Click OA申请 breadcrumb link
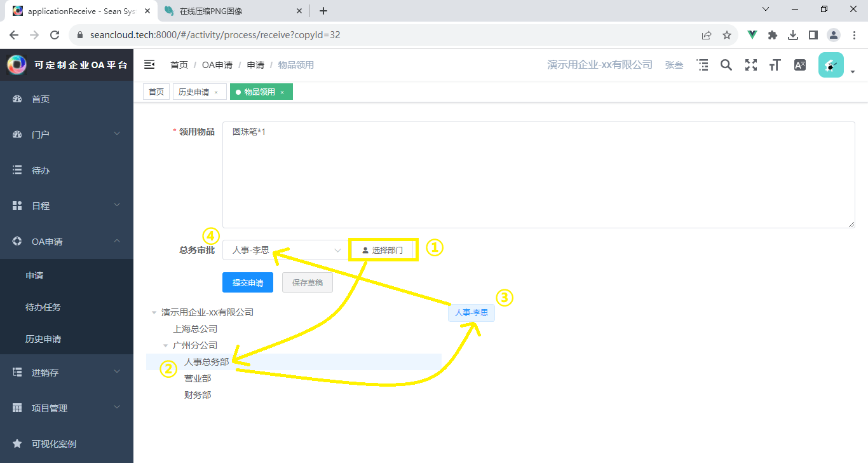This screenshot has width=868, height=463. [217, 65]
